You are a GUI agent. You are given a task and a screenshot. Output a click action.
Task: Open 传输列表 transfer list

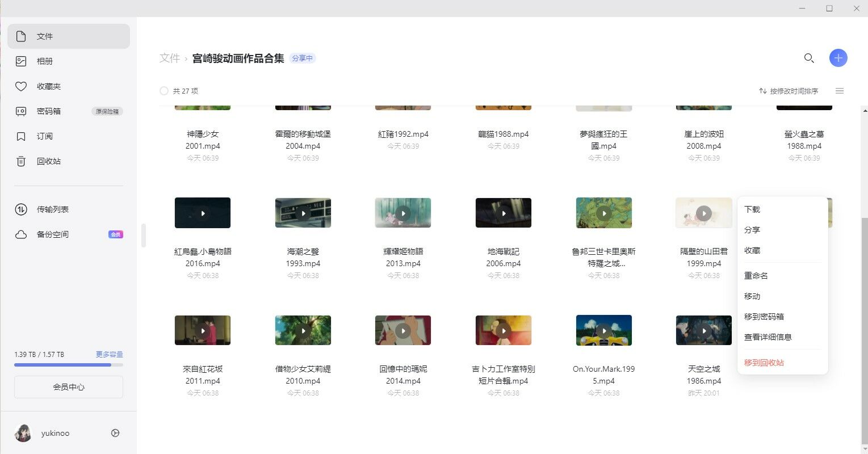[x=53, y=209]
